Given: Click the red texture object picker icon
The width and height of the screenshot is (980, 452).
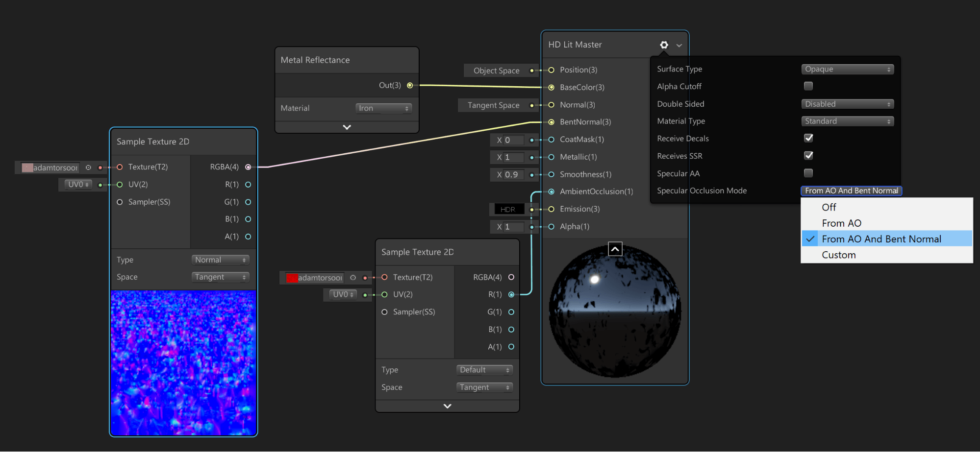Looking at the screenshot, I should click(x=353, y=278).
